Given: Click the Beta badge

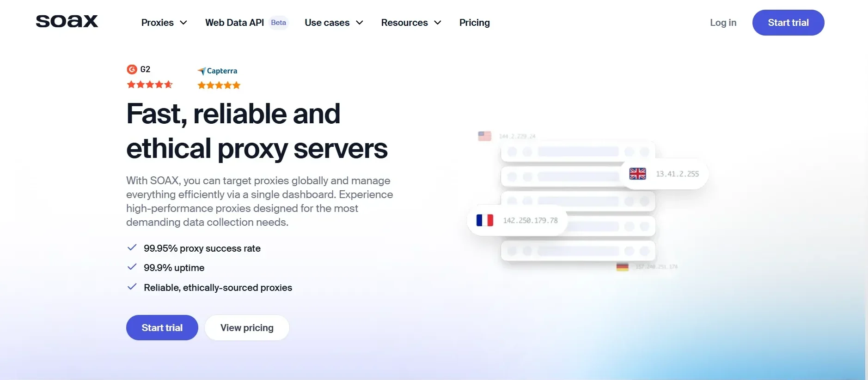Looking at the screenshot, I should point(278,23).
